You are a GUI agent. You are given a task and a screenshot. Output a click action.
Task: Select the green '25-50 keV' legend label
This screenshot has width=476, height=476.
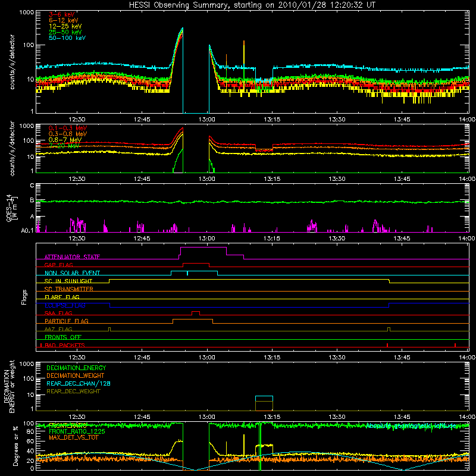[65, 32]
